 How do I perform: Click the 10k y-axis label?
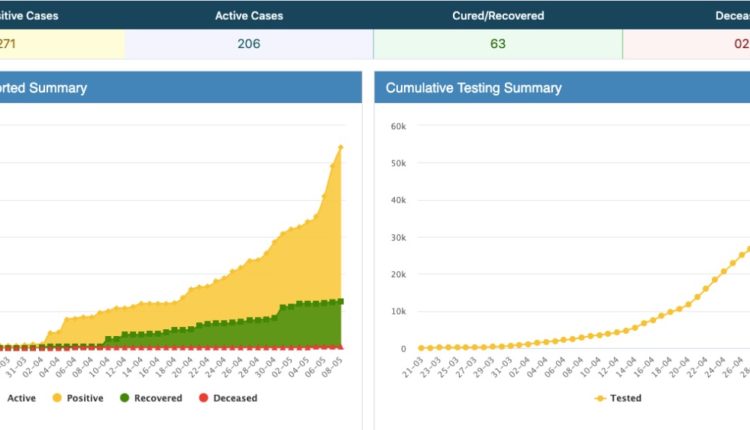point(397,312)
